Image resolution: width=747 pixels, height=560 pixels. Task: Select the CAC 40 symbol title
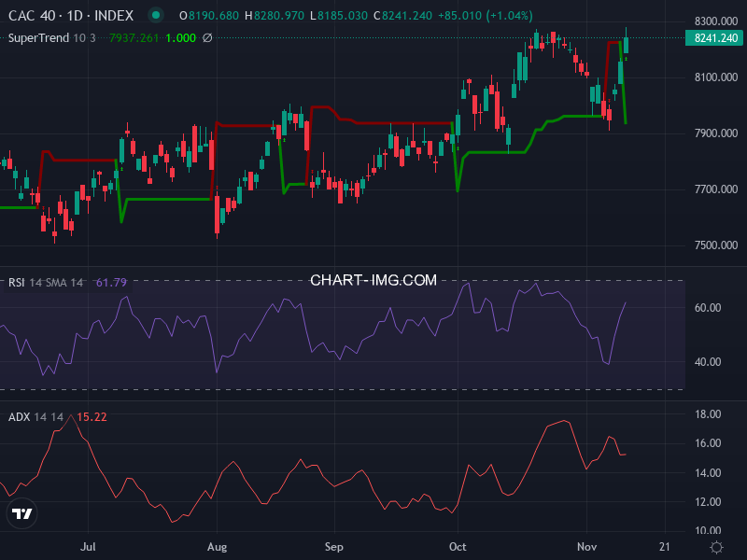(x=31, y=16)
